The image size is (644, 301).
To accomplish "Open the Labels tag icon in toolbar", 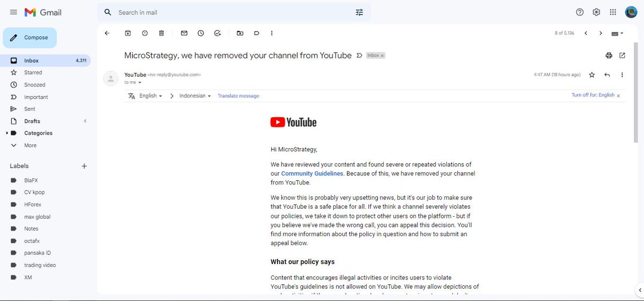I will [x=257, y=33].
